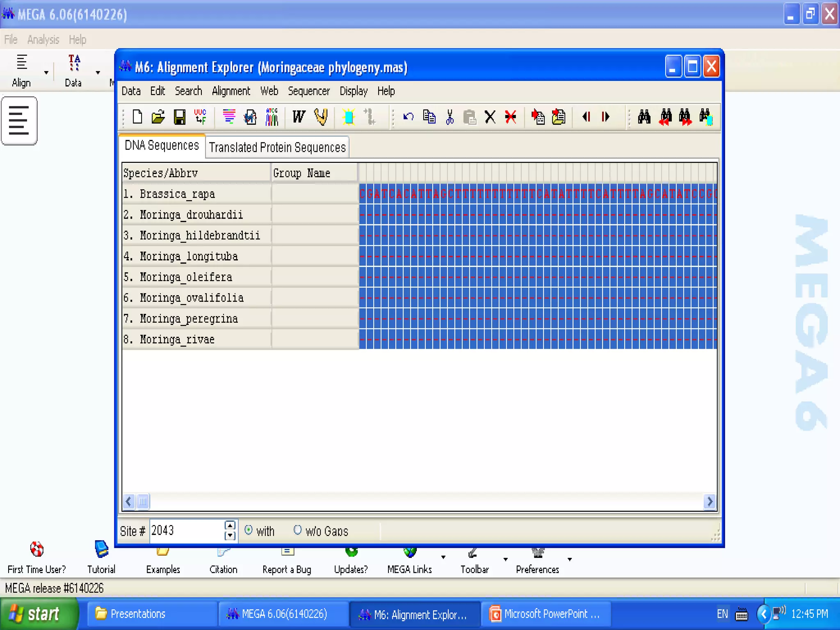
Task: Click the ATCG sequence trace icon
Action: [272, 117]
